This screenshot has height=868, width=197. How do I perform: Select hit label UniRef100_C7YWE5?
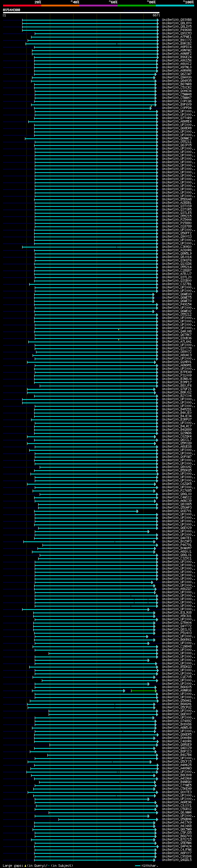pyautogui.click(x=177, y=785)
